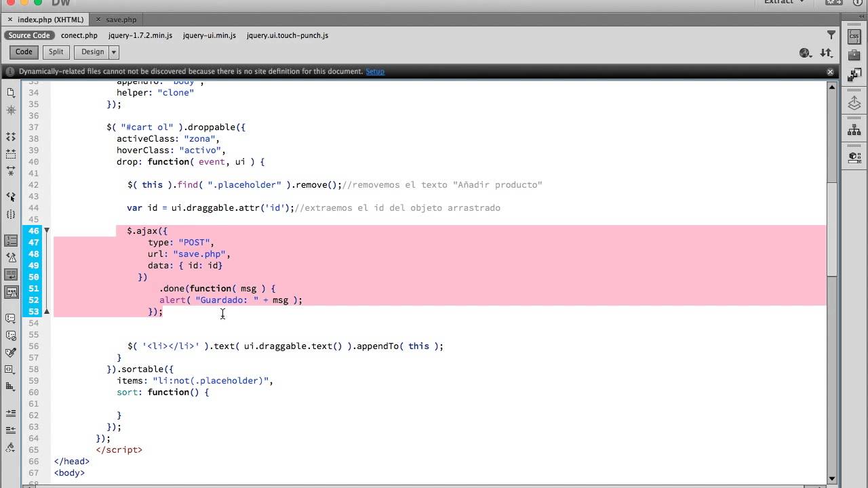Click Wrap Tag icon
This screenshot has width=868, height=488.
[x=11, y=352]
